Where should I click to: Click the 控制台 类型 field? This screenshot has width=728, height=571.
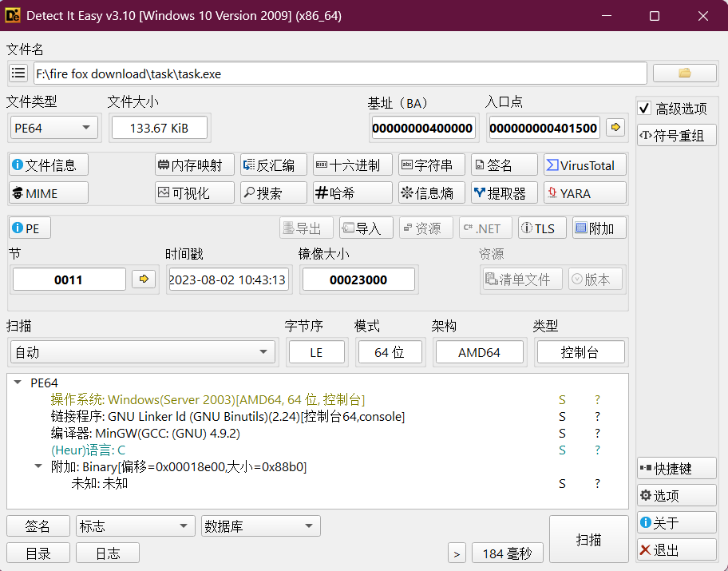[x=581, y=352]
